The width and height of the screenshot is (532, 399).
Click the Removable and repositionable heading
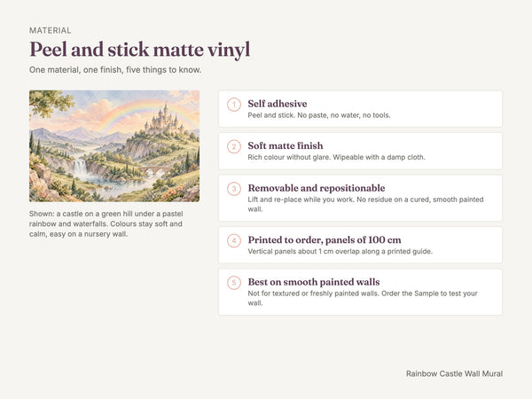[x=317, y=188]
